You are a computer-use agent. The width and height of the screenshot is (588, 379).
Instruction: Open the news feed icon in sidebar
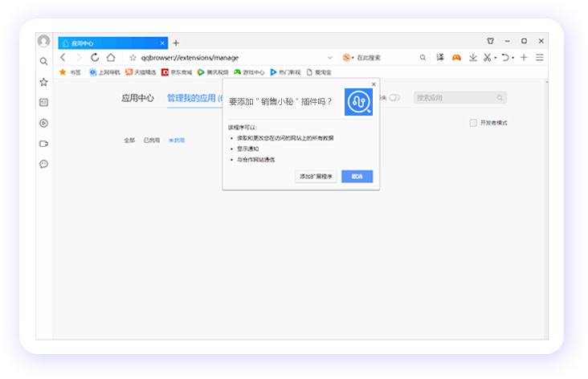click(44, 102)
